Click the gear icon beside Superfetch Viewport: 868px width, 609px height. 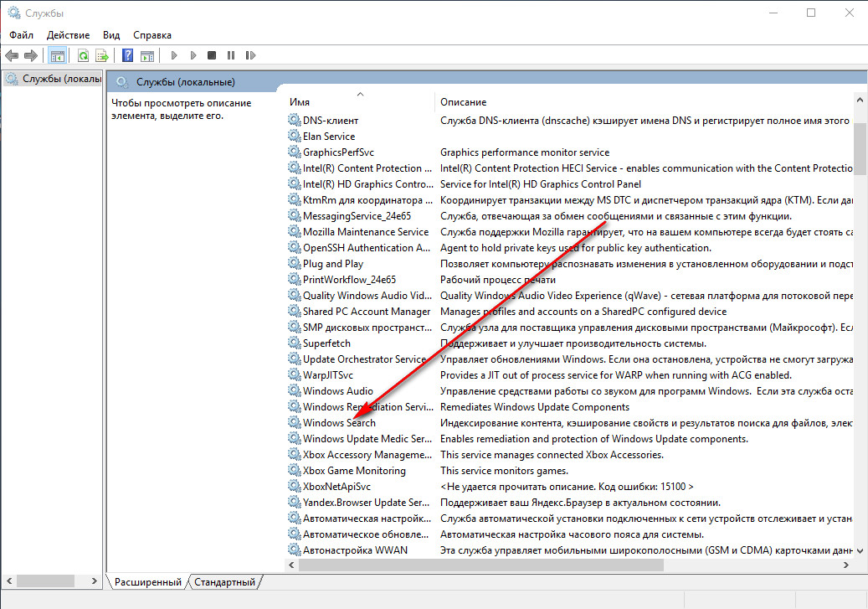click(x=294, y=343)
